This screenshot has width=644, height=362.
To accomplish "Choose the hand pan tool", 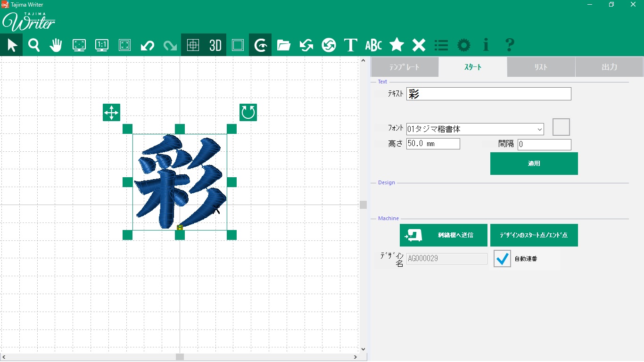I will (57, 45).
